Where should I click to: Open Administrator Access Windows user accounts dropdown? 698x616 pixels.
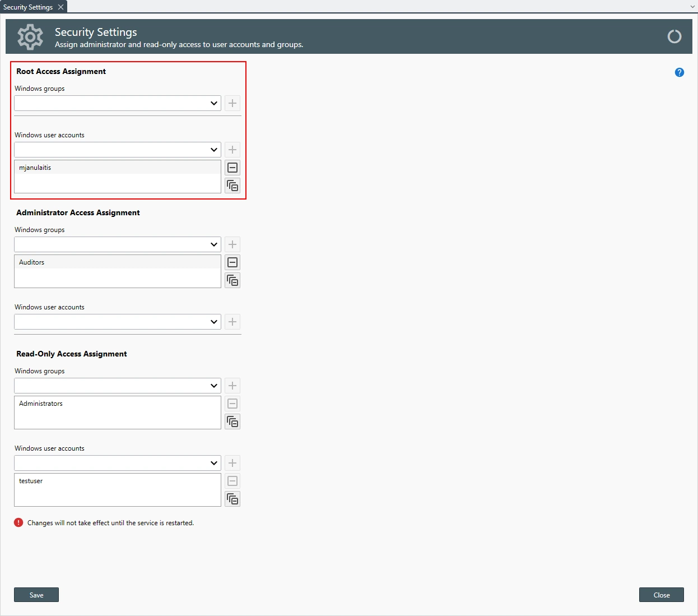click(x=118, y=322)
